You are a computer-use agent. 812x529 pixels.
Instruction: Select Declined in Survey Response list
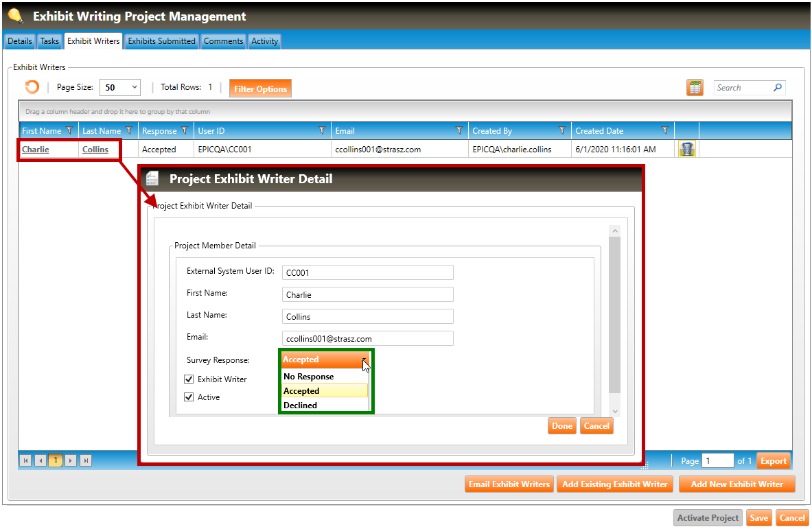301,405
